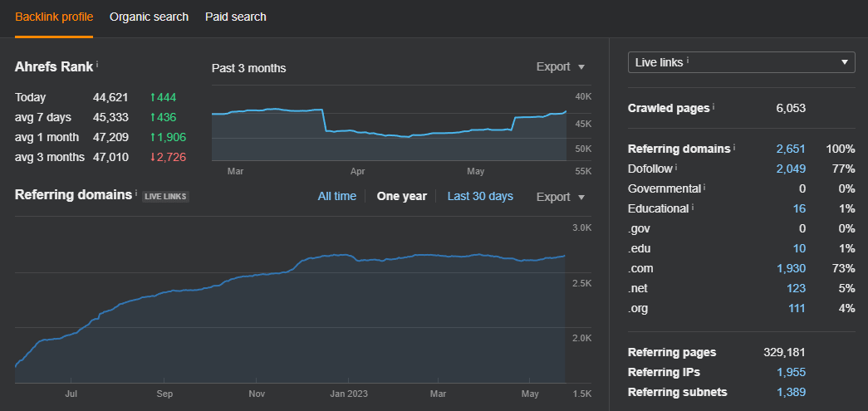Click info icon next to Dofollow

click(676, 167)
